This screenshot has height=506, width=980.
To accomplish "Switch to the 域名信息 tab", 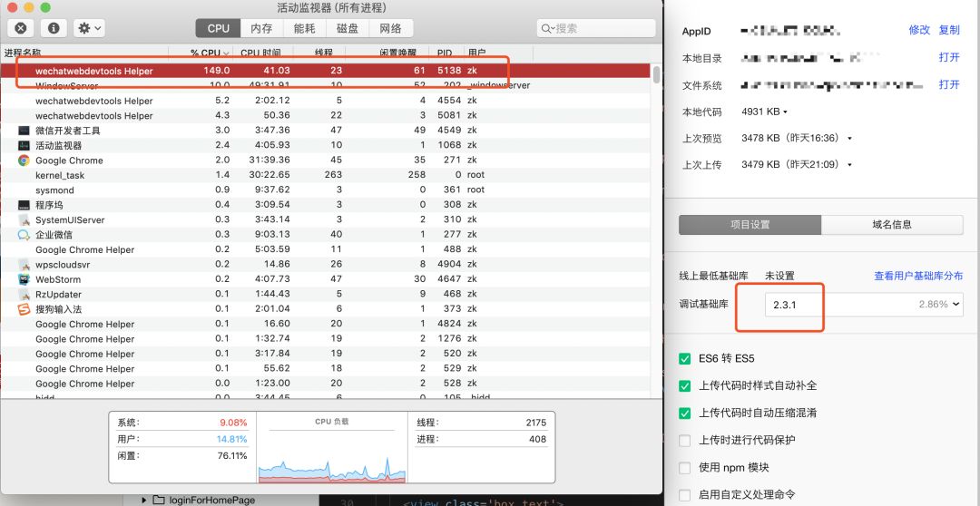I will (892, 225).
